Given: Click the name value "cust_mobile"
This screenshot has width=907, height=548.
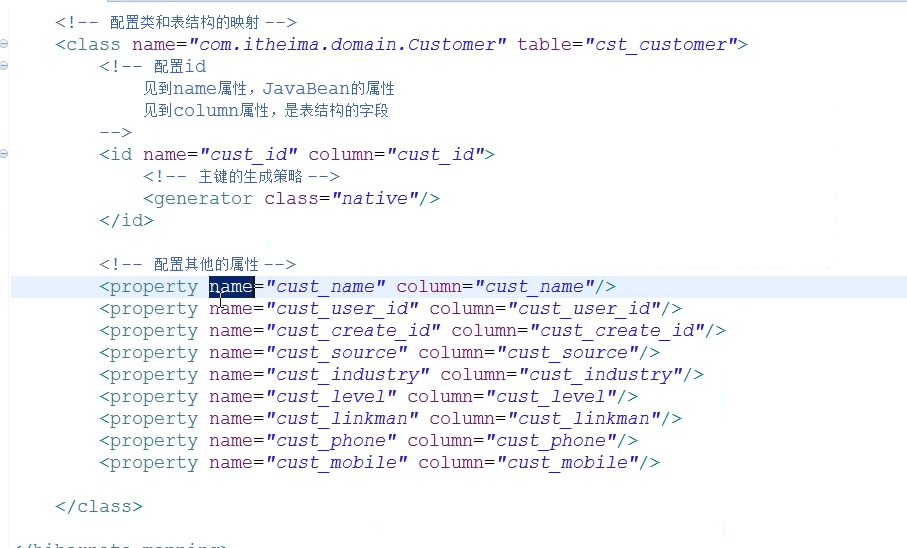Looking at the screenshot, I should [x=337, y=462].
